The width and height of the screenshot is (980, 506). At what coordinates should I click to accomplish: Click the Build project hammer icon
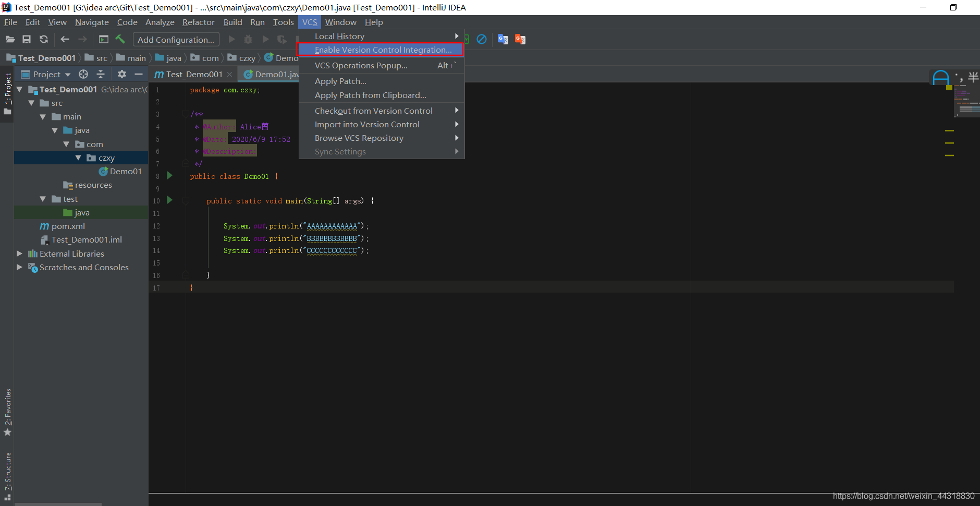(x=120, y=39)
